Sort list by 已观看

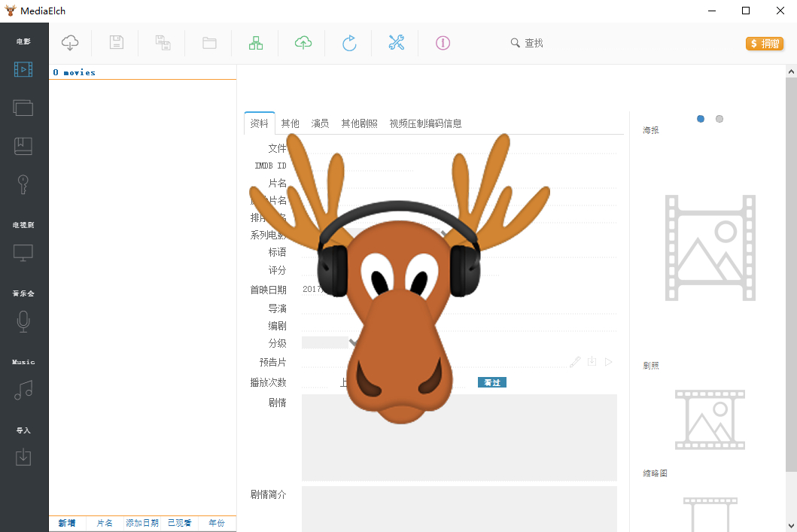pyautogui.click(x=179, y=523)
